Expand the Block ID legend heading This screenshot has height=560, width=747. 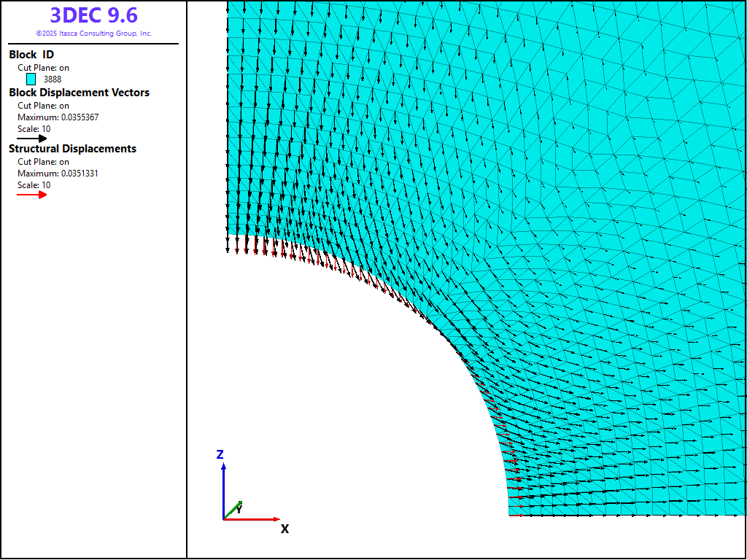point(31,55)
